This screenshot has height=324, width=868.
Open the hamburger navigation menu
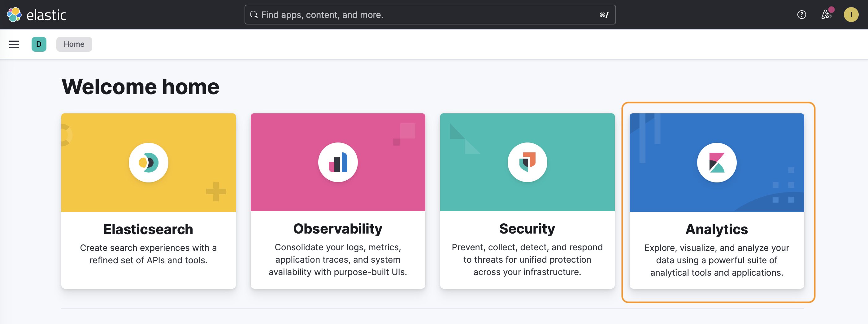14,44
